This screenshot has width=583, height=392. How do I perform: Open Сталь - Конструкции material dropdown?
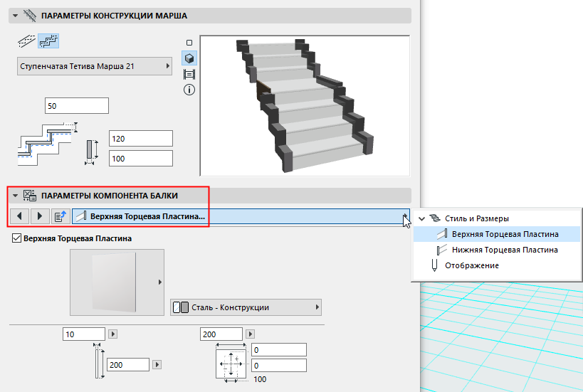pos(246,307)
